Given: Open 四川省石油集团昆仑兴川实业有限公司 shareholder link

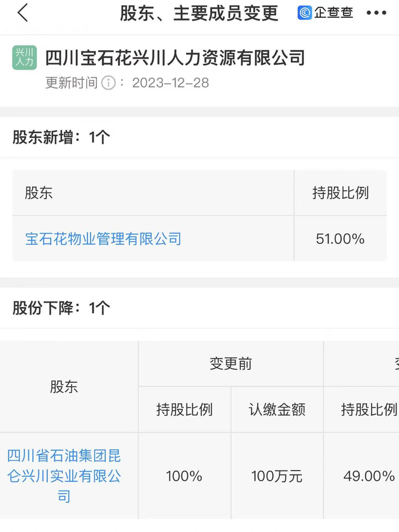Looking at the screenshot, I should pos(64,476).
